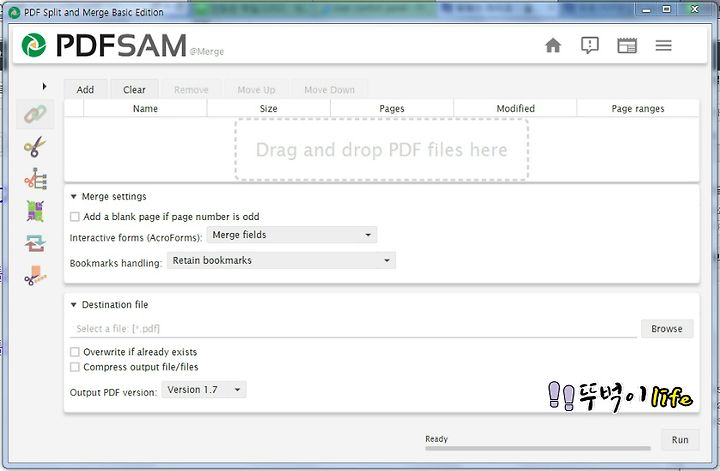Click the @Merge text beside logo
This screenshot has height=471, width=720.
click(x=207, y=52)
